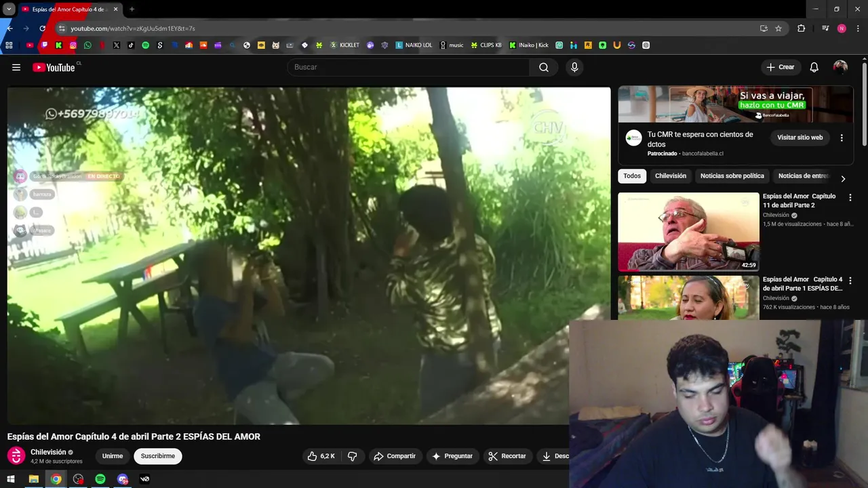Click the Suscribirme button
This screenshot has height=488, width=868.
pyautogui.click(x=158, y=456)
